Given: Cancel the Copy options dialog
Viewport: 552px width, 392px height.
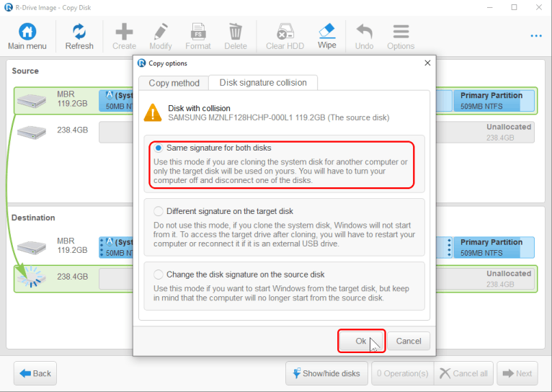Looking at the screenshot, I should pyautogui.click(x=409, y=341).
